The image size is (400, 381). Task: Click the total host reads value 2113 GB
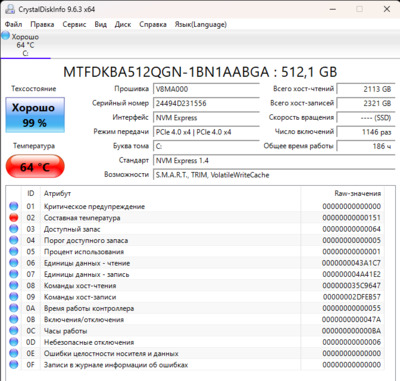(366, 89)
